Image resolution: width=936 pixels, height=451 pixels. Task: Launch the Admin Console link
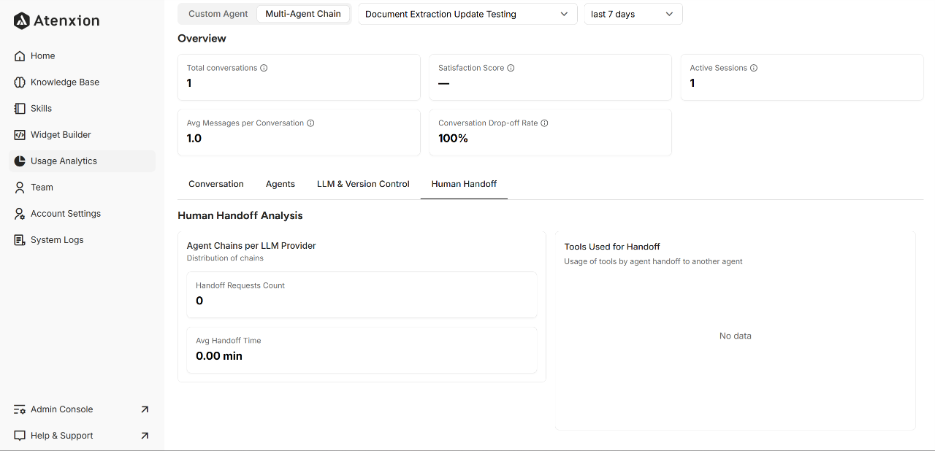click(x=82, y=409)
